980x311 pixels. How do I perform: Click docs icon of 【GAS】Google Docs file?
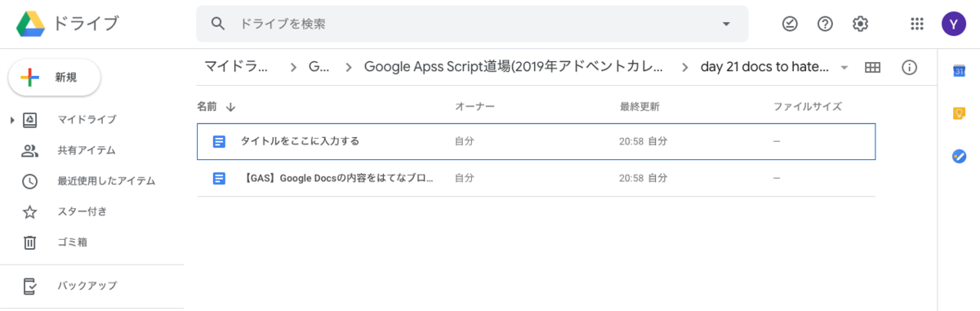(x=219, y=178)
